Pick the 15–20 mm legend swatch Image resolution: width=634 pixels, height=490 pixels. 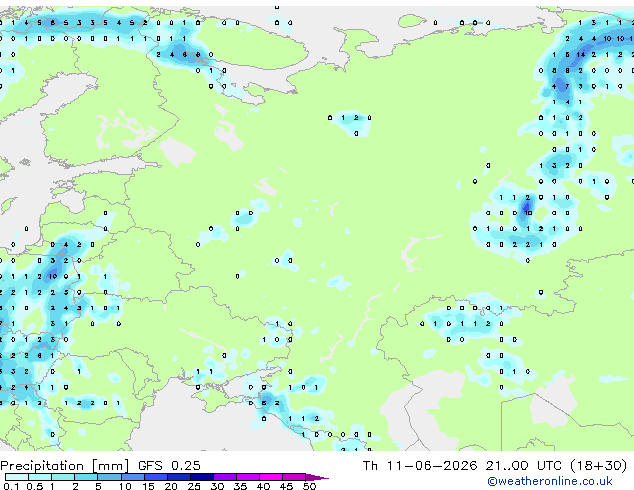pos(155,477)
